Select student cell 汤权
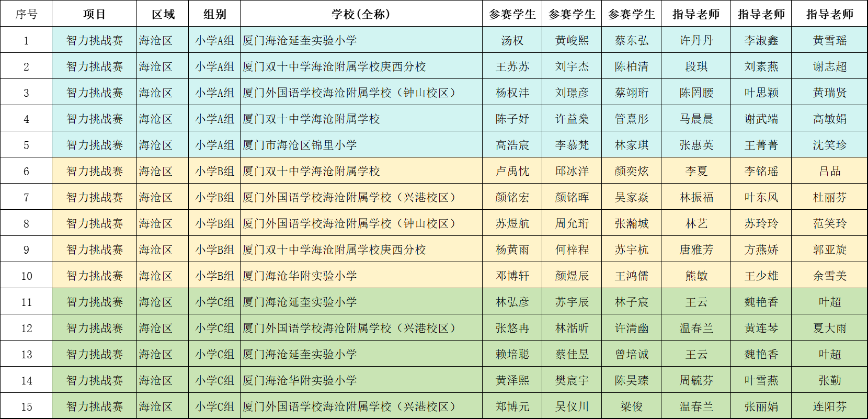Viewport: 868px width, 419px height. point(512,40)
